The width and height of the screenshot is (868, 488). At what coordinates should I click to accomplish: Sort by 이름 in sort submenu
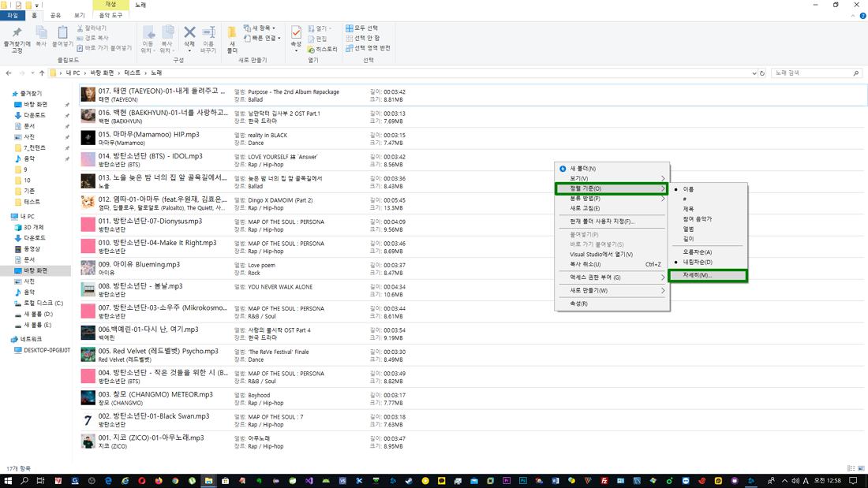point(708,189)
